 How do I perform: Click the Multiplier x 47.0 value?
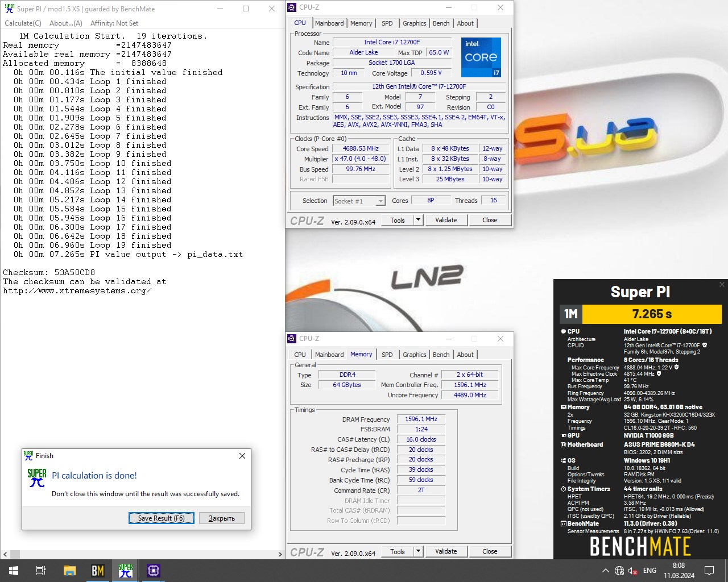click(x=361, y=159)
